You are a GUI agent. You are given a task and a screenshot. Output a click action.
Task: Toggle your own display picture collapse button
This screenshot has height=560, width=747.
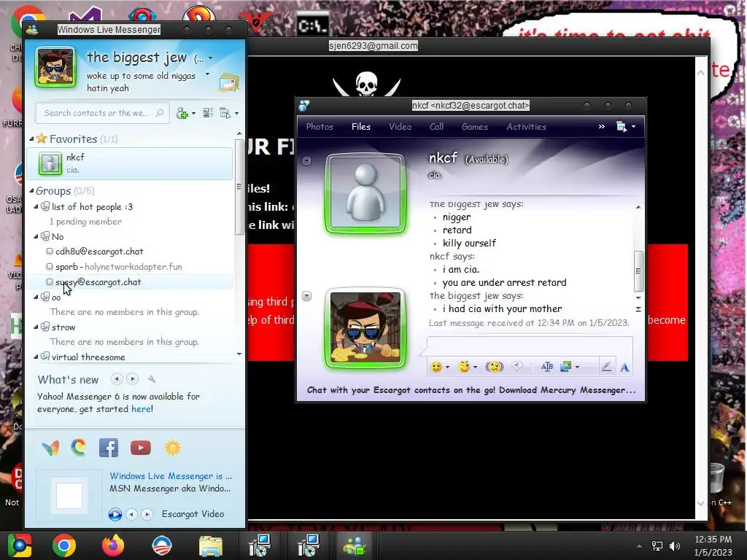point(307,296)
